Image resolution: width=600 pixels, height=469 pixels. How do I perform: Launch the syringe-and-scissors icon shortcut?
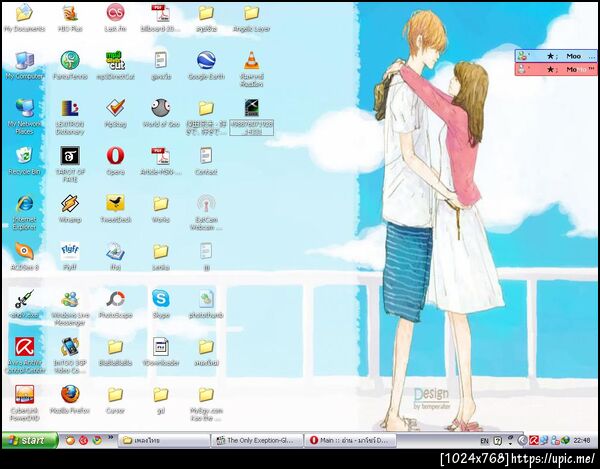pyautogui.click(x=24, y=304)
